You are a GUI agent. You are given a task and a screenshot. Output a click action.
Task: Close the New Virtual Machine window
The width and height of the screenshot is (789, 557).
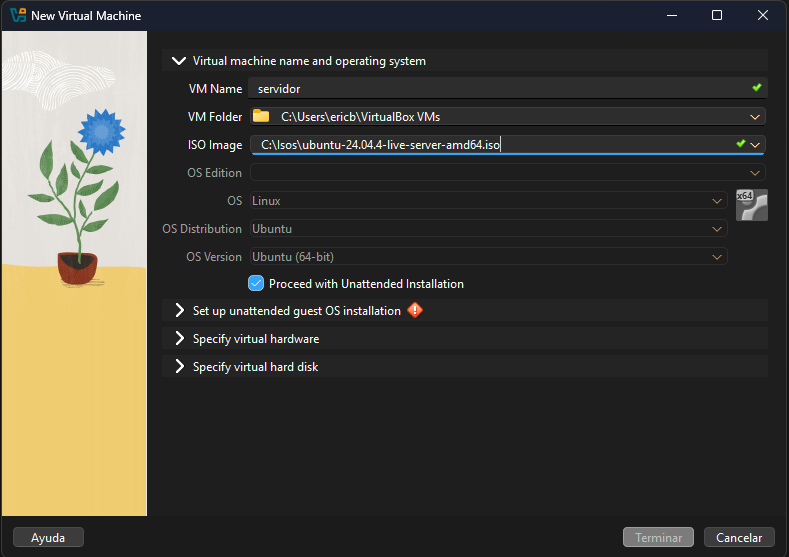763,15
